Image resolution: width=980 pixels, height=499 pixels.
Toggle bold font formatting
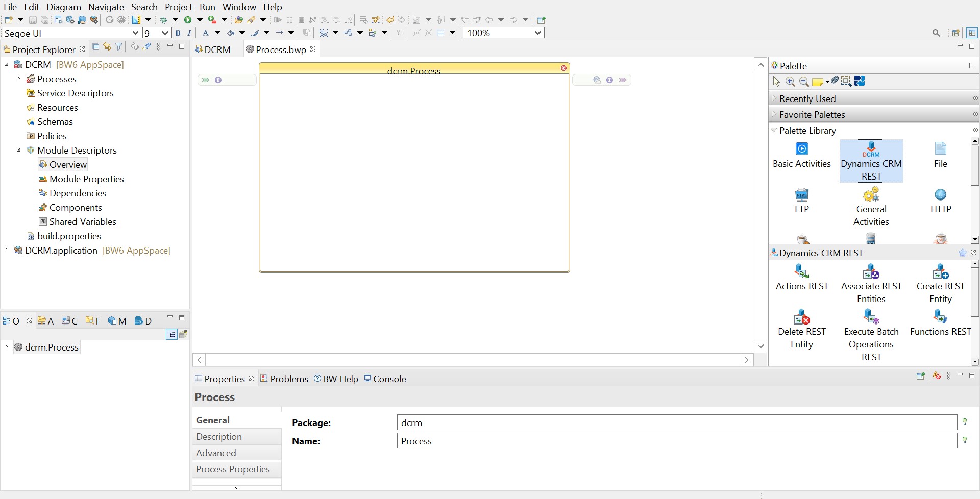pyautogui.click(x=178, y=33)
